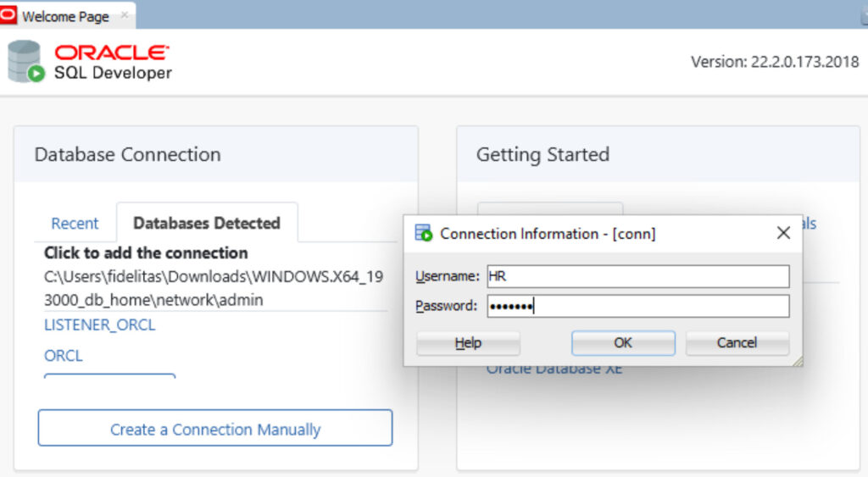This screenshot has height=477, width=868.
Task: Click the Oracle Database XE link
Action: coord(554,369)
